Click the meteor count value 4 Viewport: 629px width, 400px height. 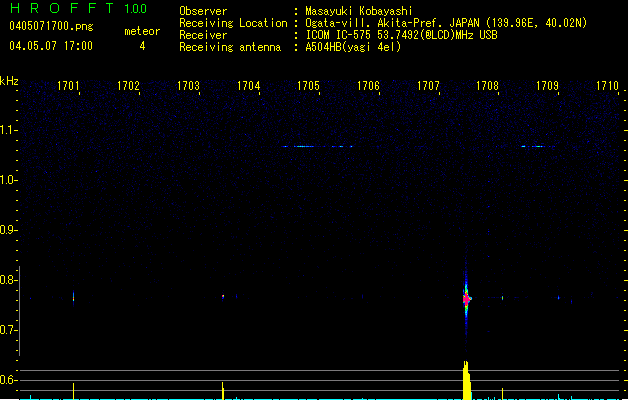point(142,46)
